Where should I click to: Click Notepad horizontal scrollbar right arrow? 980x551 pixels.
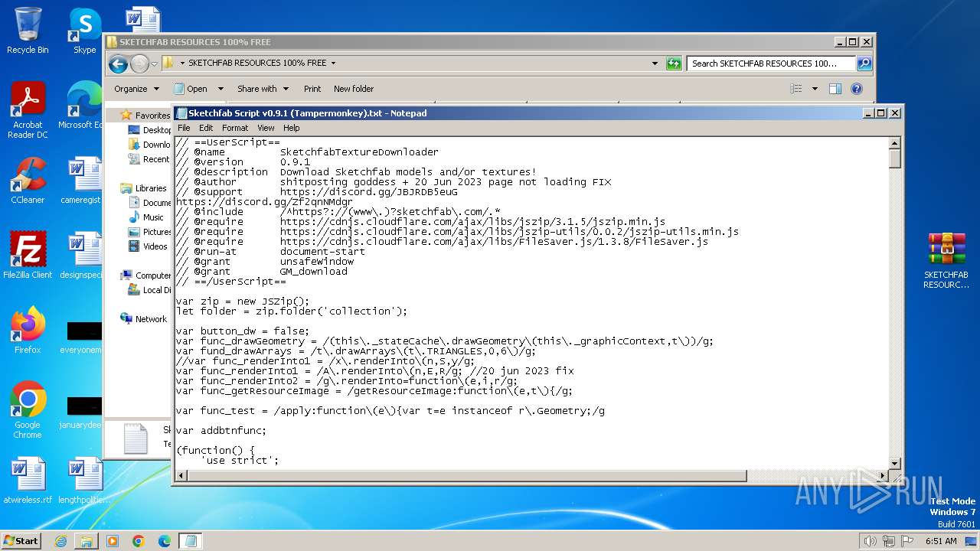(882, 476)
